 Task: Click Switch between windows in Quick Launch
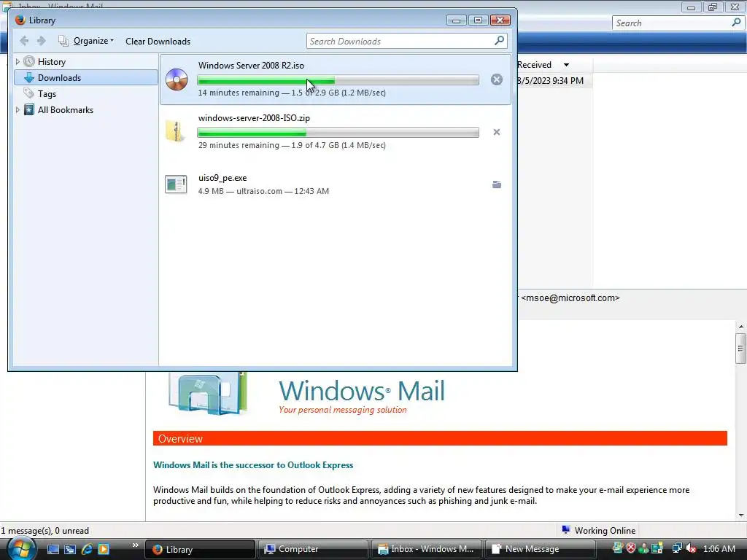click(70, 549)
